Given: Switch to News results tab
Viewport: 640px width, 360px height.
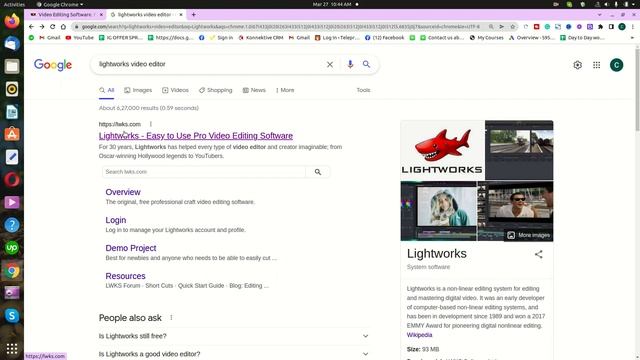Looking at the screenshot, I should (x=254, y=90).
